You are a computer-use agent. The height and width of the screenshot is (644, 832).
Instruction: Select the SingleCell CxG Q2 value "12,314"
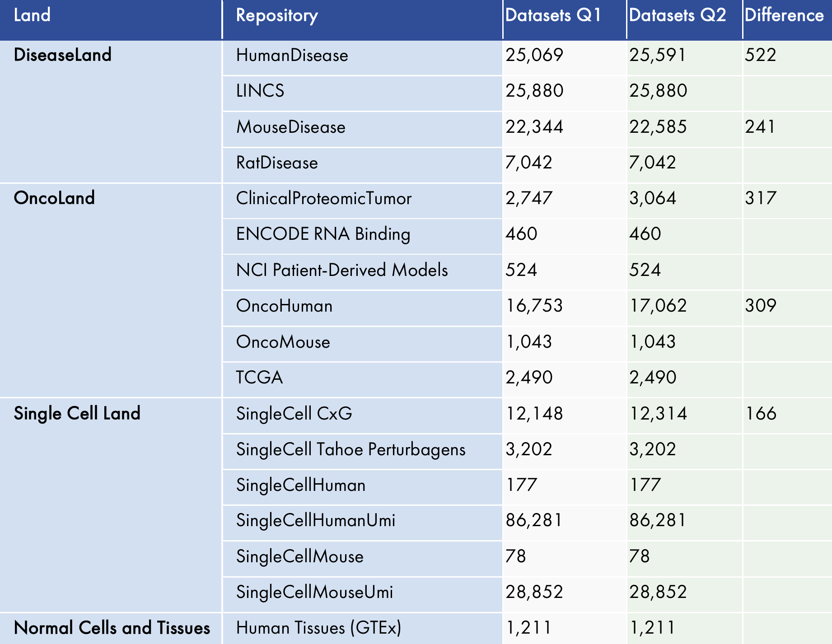coord(659,414)
